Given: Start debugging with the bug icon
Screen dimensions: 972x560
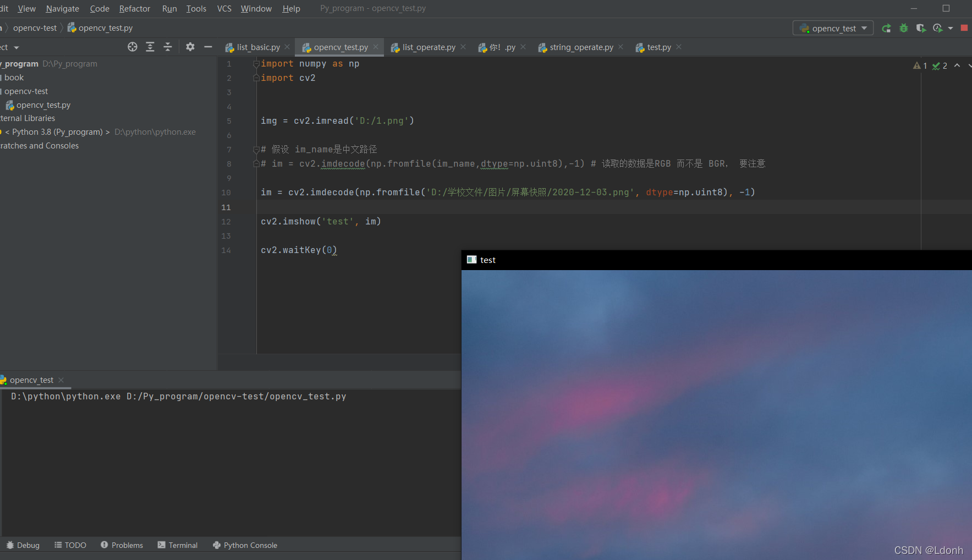Looking at the screenshot, I should click(904, 28).
